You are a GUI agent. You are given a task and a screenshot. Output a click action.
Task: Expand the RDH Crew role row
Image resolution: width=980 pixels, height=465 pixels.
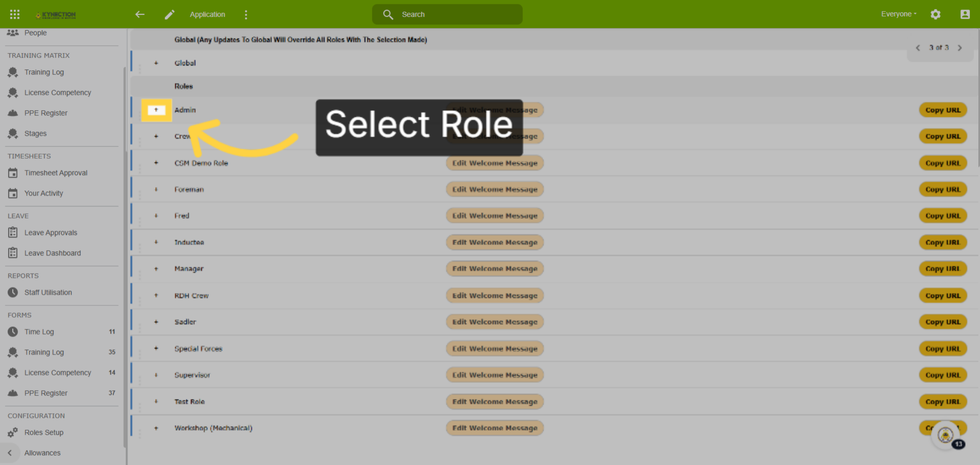coord(156,295)
